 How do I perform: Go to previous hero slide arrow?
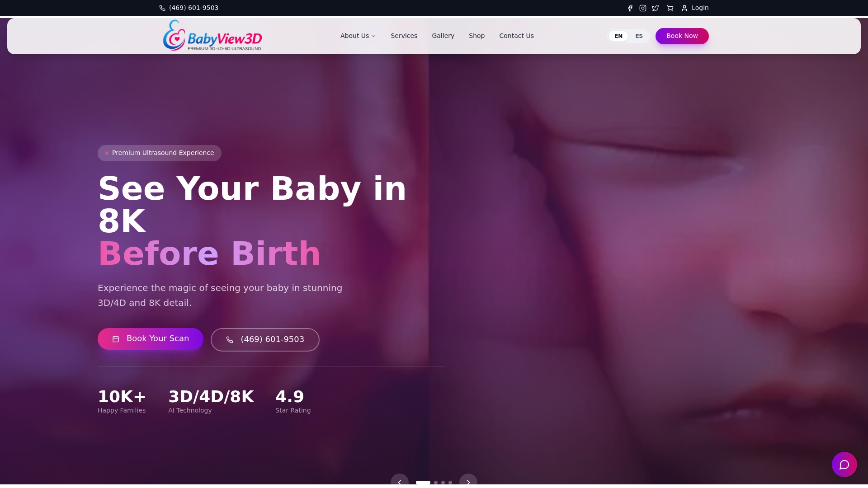tap(400, 482)
